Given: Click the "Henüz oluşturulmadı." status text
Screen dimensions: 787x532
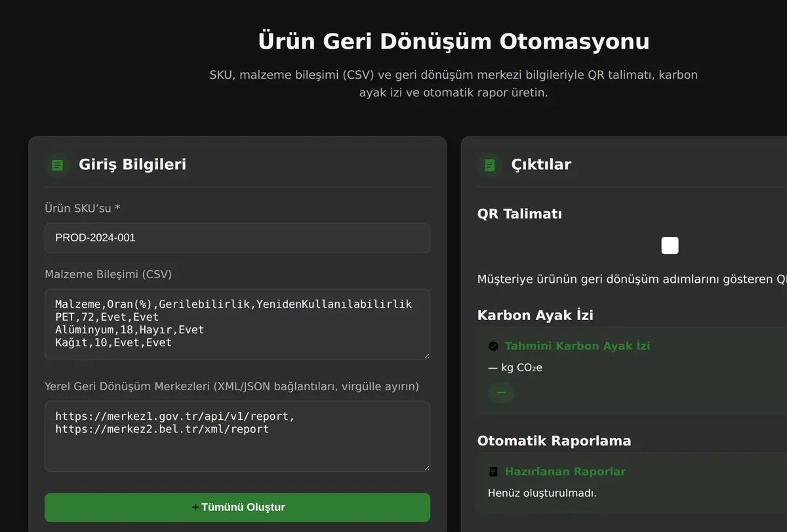Looking at the screenshot, I should click(x=542, y=493).
